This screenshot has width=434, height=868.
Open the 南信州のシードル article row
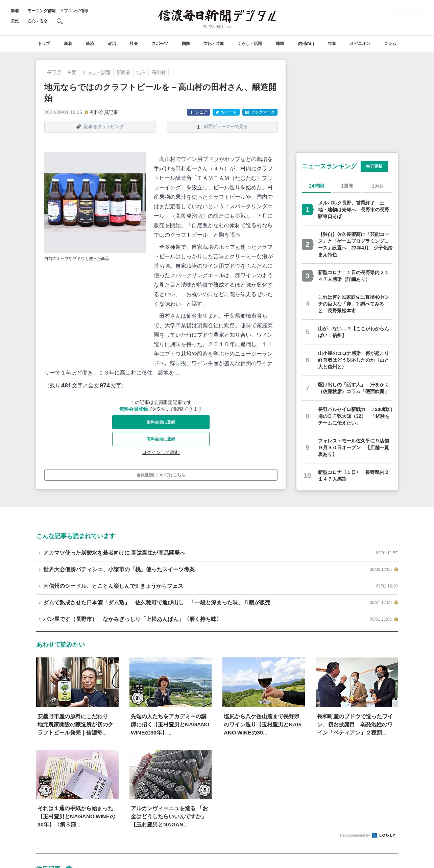coord(217,586)
